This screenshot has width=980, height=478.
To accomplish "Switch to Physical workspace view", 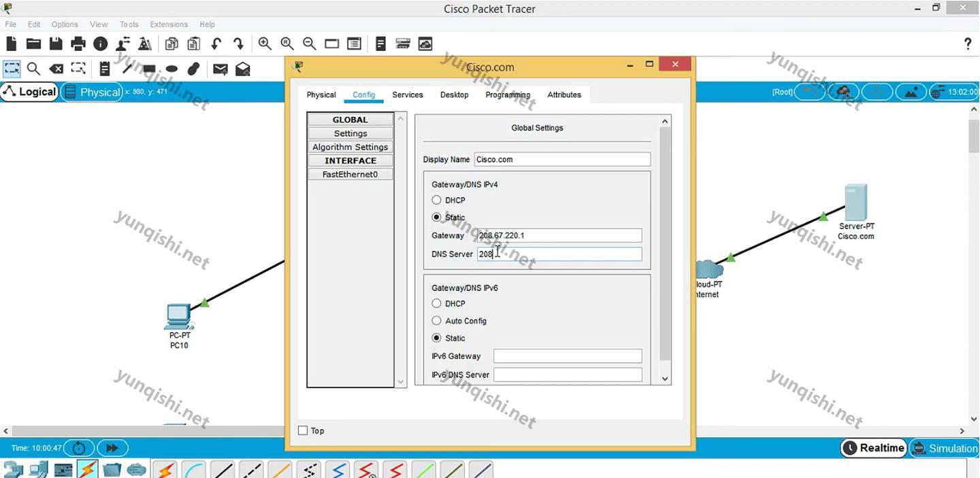I will click(x=92, y=92).
